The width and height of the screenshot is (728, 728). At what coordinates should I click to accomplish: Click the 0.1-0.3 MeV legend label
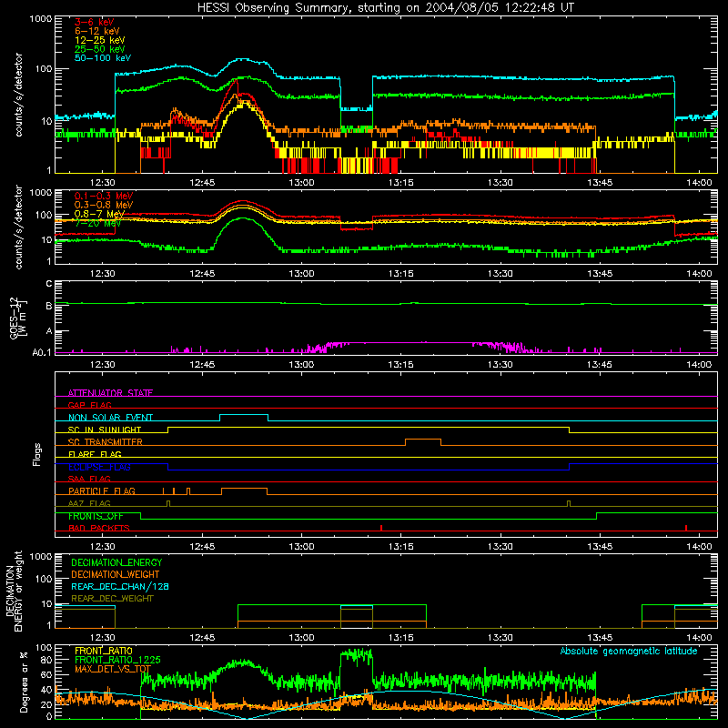(x=103, y=196)
